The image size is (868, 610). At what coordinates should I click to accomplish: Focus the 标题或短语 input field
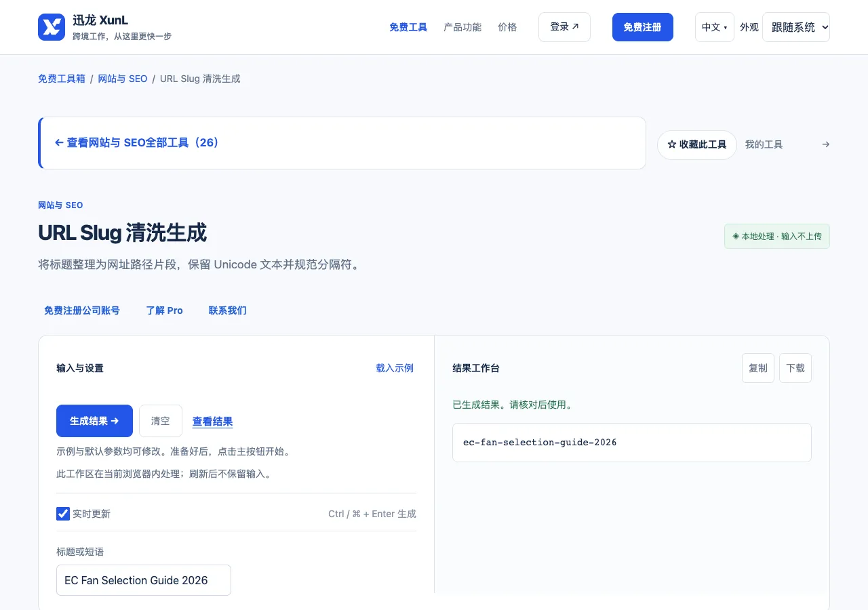click(x=144, y=580)
